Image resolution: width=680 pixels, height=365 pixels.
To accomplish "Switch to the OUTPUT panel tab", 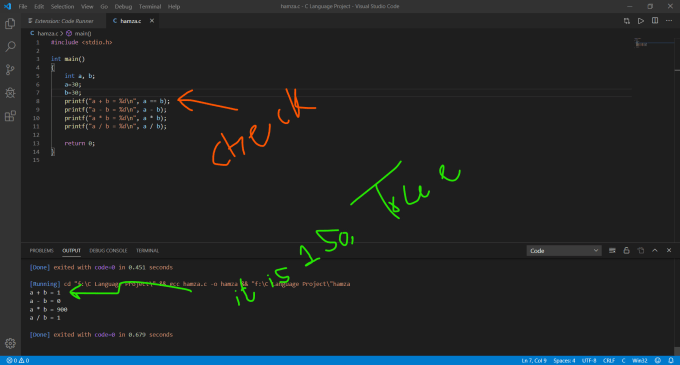I will point(72,251).
